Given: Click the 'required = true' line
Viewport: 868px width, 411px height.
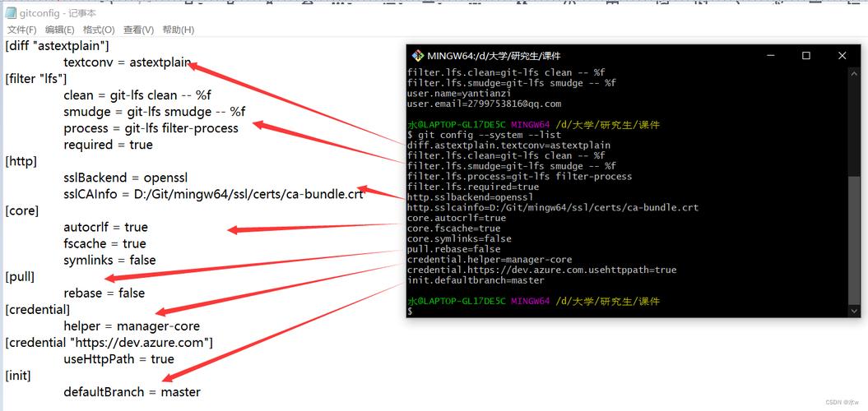Looking at the screenshot, I should point(108,145).
